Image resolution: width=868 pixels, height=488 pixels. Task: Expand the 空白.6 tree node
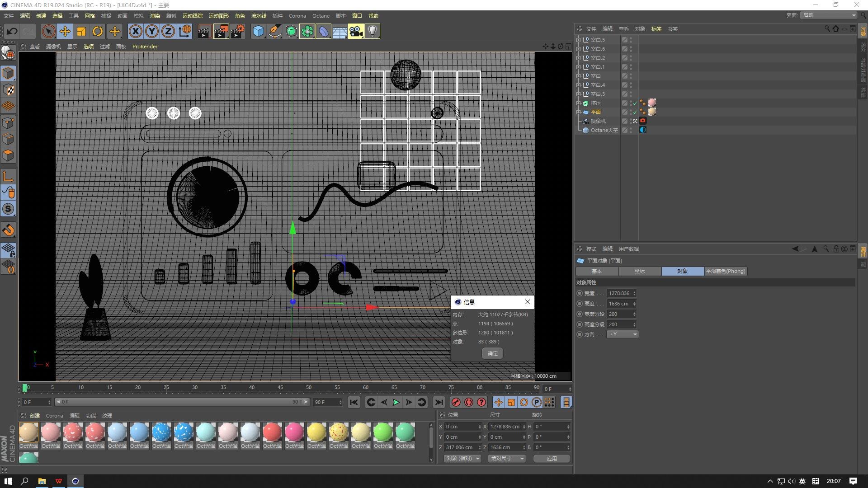click(578, 49)
